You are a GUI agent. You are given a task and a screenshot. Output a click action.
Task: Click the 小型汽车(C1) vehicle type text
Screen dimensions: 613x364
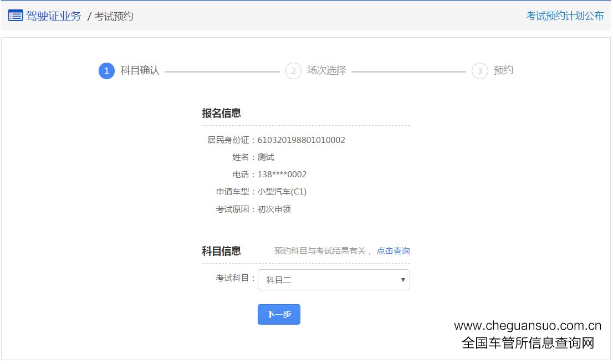tap(282, 192)
